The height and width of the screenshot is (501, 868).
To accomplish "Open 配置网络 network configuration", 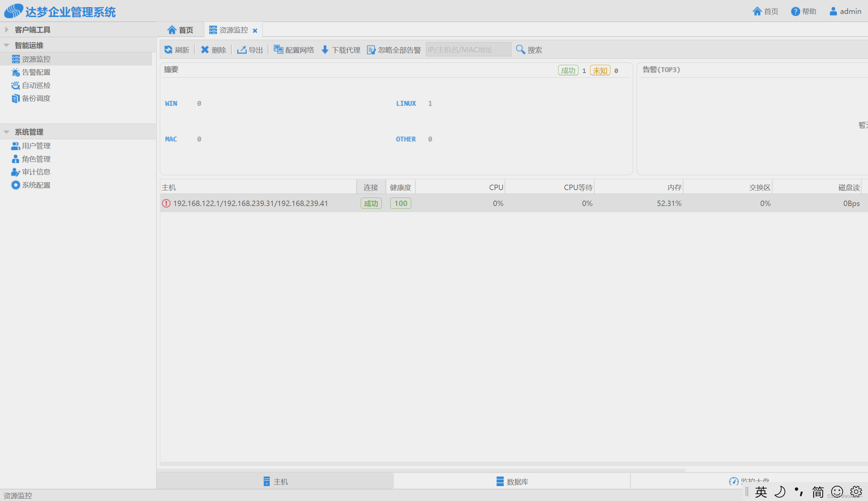I will (x=294, y=50).
